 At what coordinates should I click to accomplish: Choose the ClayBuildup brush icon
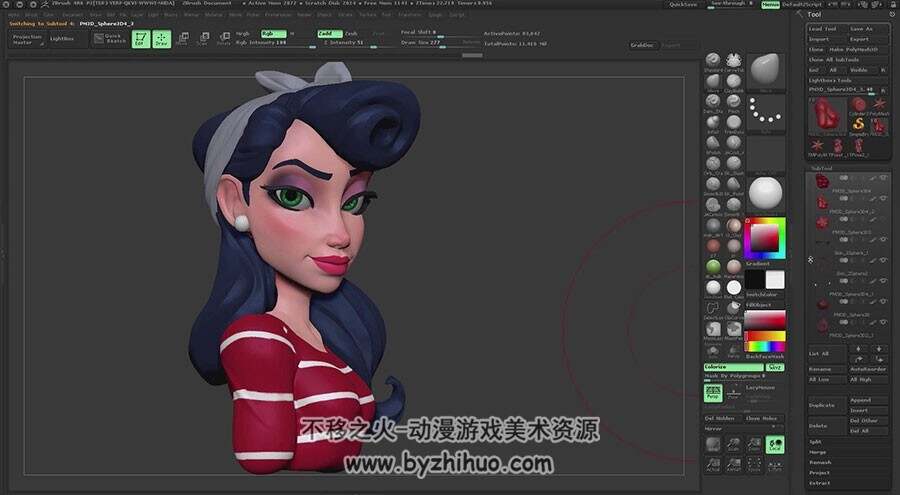[x=734, y=82]
